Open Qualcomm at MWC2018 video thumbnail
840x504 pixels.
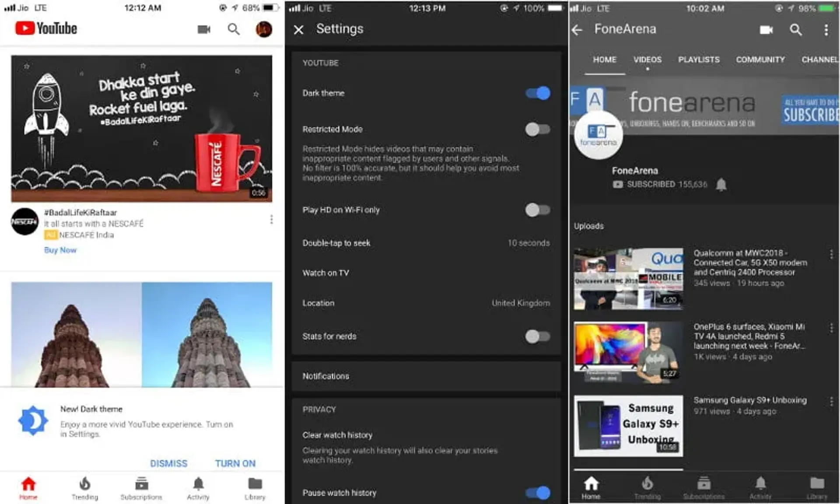[628, 279]
